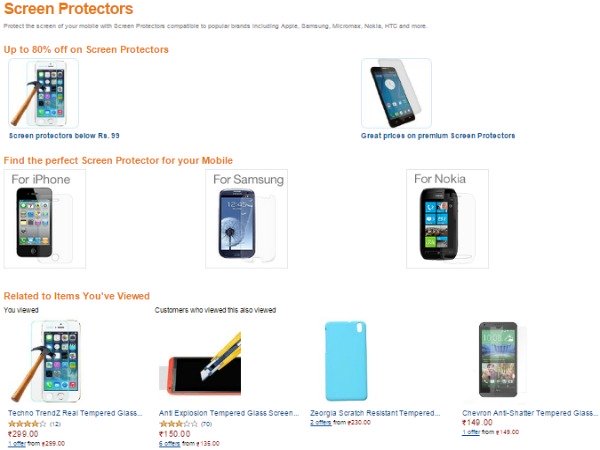This screenshot has height=450, width=600.
Task: Click the Chevron Anti-Shatter product image
Action: pos(501,360)
